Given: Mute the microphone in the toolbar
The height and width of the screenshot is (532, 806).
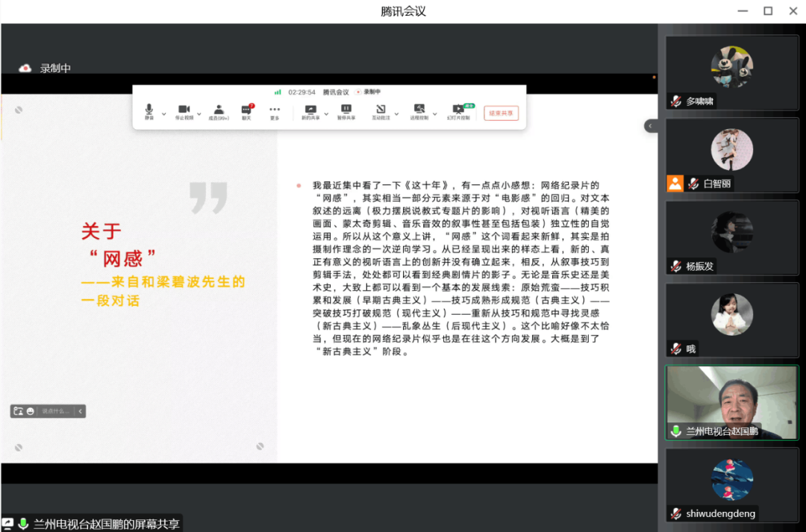Looking at the screenshot, I should point(149,109).
